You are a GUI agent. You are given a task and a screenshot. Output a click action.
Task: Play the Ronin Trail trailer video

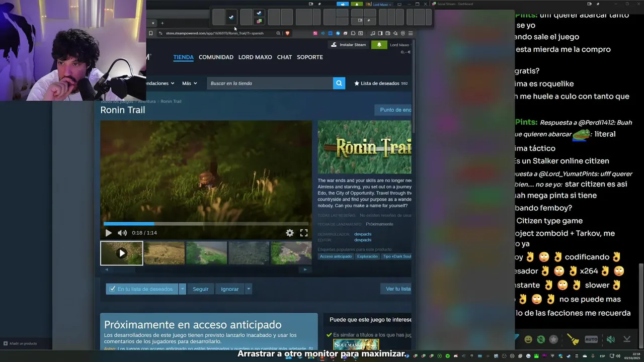click(108, 233)
